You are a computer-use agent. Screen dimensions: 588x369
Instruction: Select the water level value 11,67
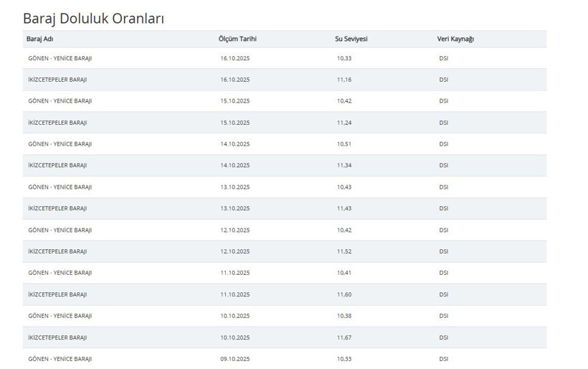point(344,338)
